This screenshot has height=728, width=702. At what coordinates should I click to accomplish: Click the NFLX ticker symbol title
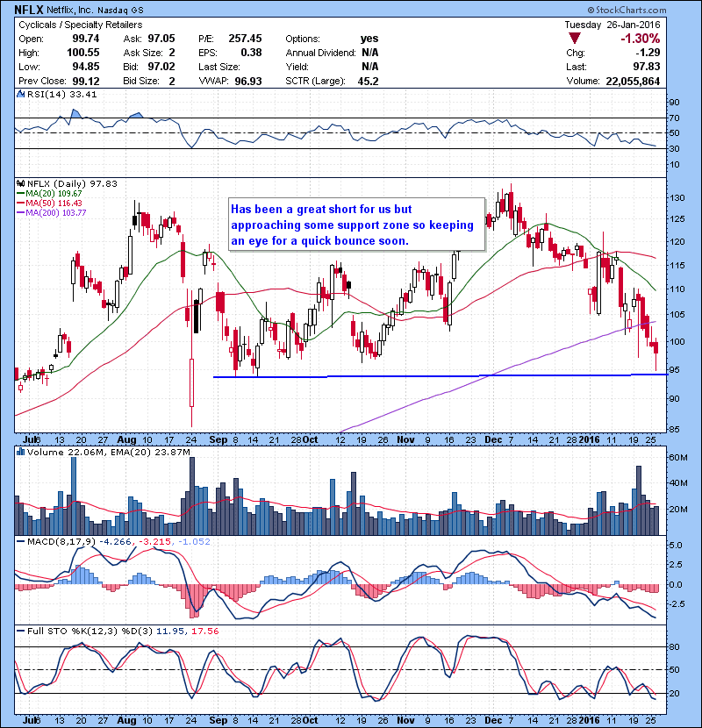[31, 10]
